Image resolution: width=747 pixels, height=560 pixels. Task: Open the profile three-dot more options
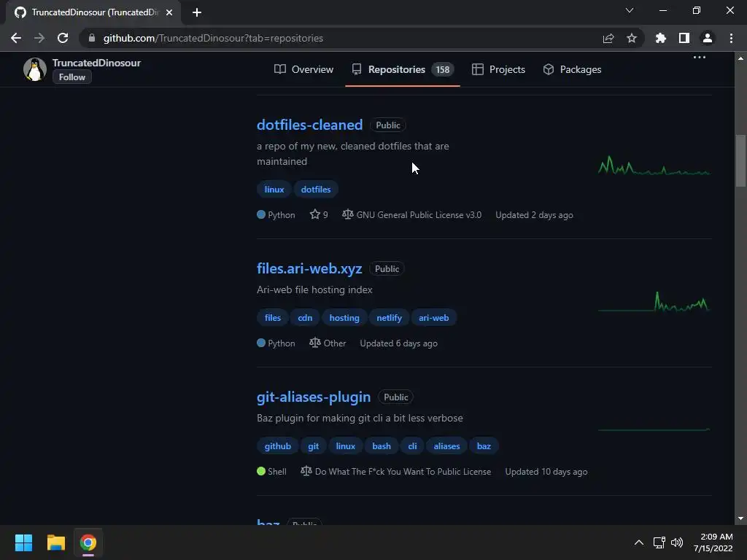[x=700, y=57]
